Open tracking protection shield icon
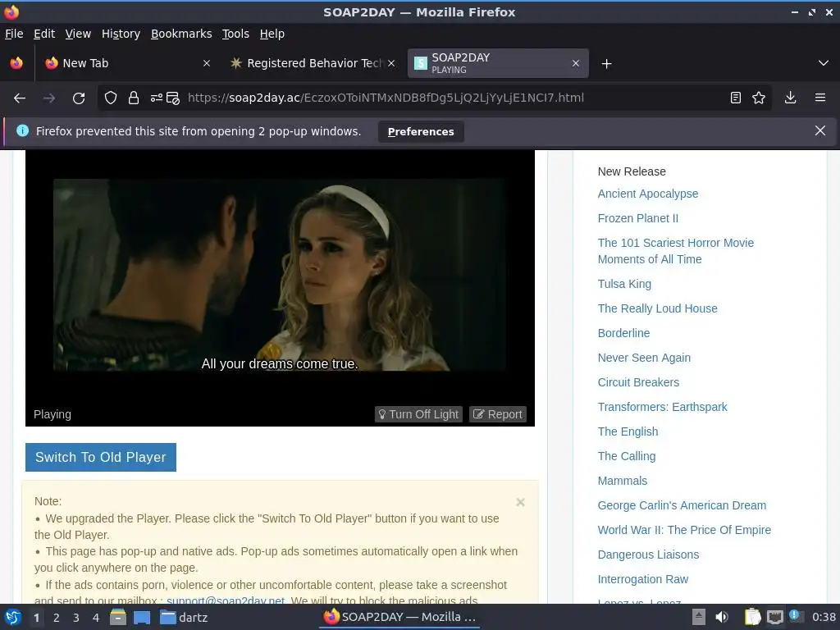The width and height of the screenshot is (840, 630). (111, 98)
